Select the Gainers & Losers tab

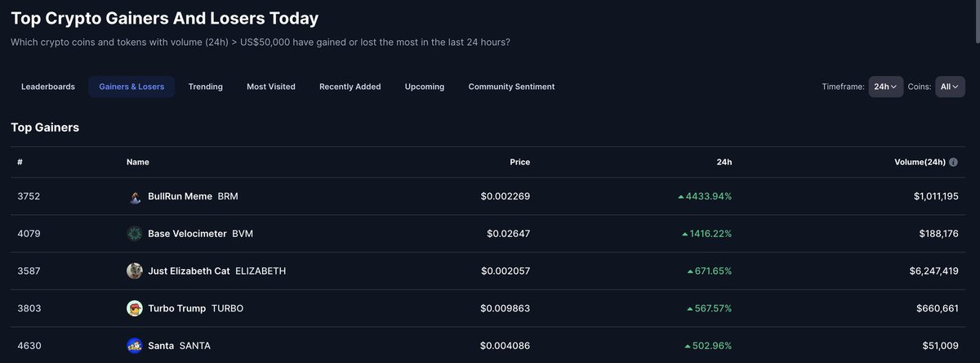click(131, 87)
